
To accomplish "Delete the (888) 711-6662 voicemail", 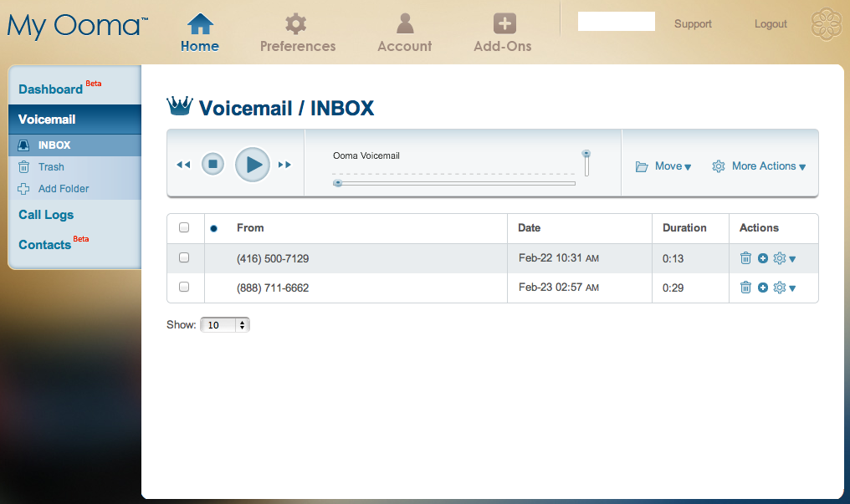I will point(746,288).
